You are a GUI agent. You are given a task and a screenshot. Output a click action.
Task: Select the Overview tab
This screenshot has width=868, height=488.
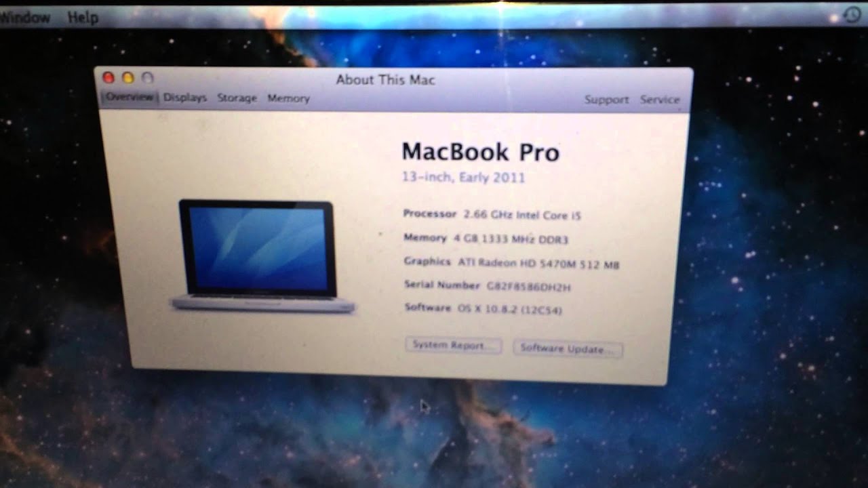(130, 97)
